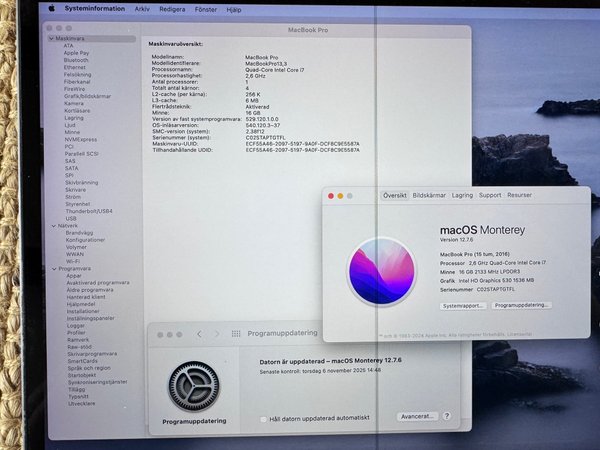The height and width of the screenshot is (450, 600).
Task: Click the Serienummer (system) value C02STAPTGTFL
Action: click(265, 138)
